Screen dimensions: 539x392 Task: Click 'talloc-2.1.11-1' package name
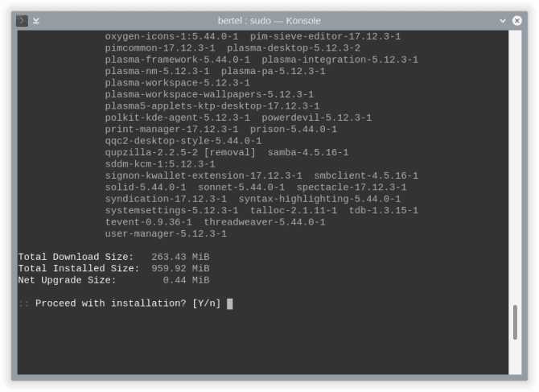[294, 210]
